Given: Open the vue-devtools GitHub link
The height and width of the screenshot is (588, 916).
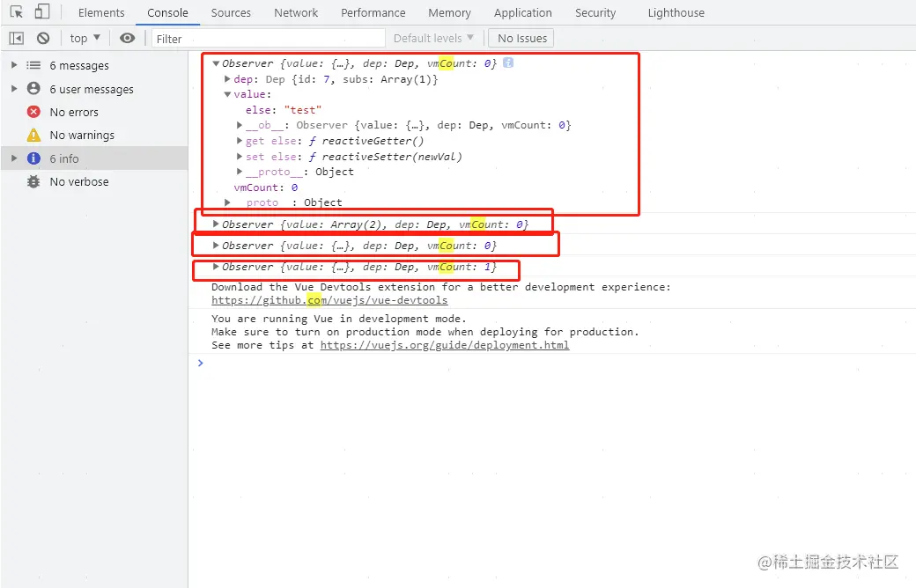Looking at the screenshot, I should (329, 300).
